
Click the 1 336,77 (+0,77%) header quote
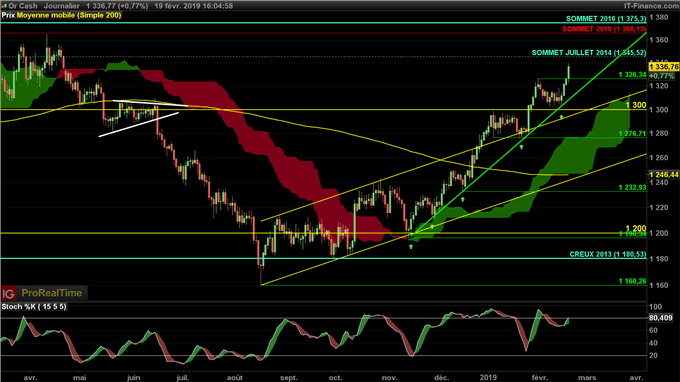(x=117, y=6)
